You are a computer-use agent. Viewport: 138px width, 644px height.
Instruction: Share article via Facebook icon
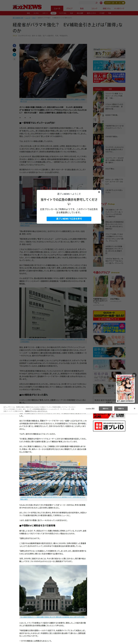tap(14, 46)
